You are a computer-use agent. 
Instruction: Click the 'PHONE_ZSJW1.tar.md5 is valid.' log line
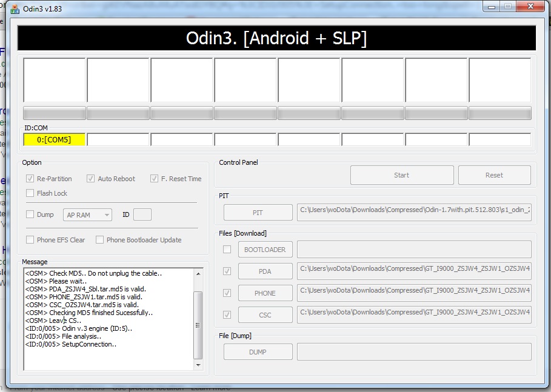84,297
